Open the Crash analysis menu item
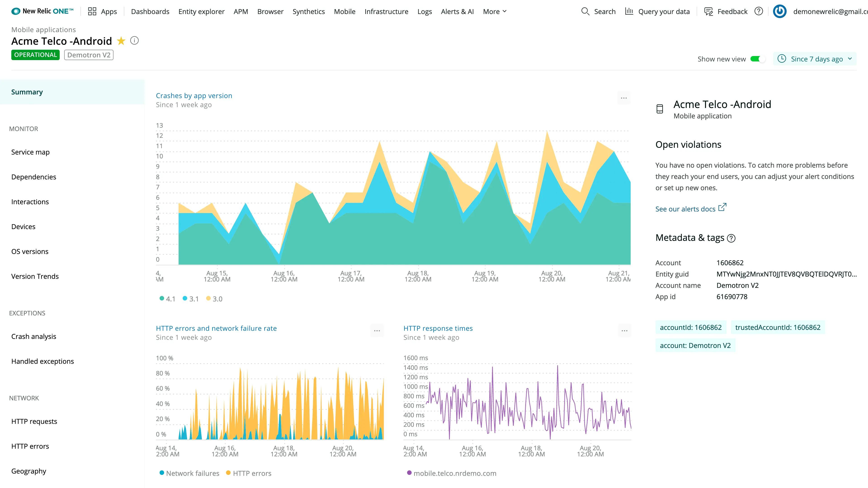 (34, 336)
